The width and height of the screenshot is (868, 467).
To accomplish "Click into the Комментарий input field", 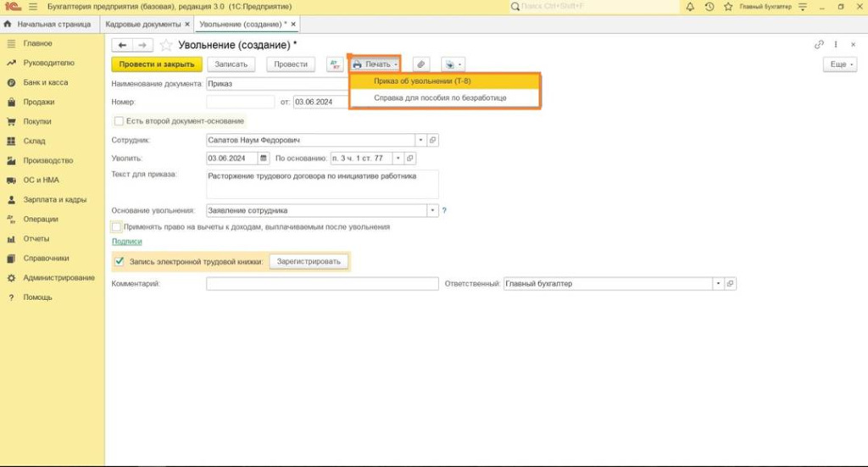I will click(322, 284).
